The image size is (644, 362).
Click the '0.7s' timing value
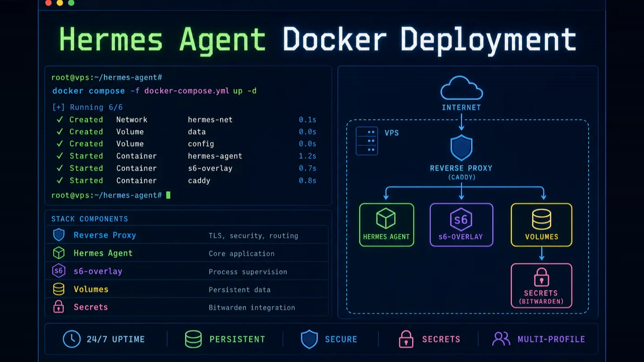pos(308,168)
